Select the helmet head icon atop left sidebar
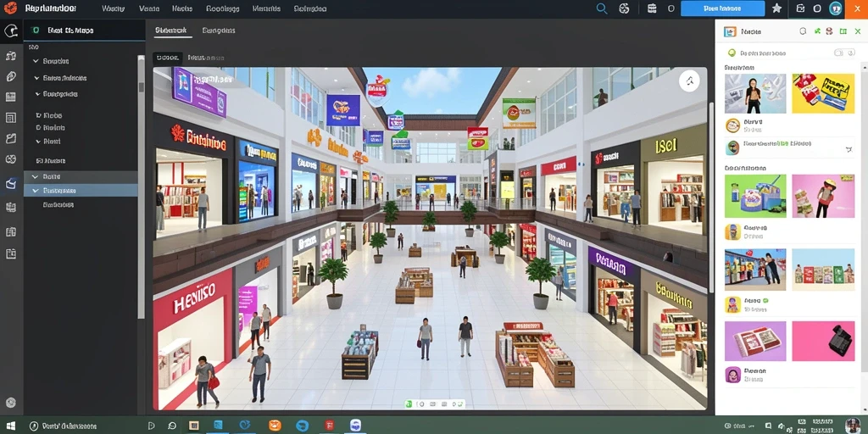Viewport: 868px width, 434px height. [10, 31]
